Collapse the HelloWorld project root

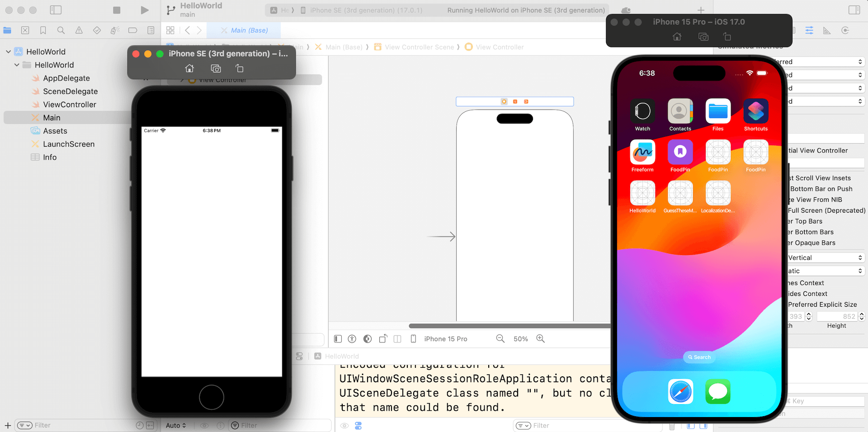click(9, 52)
